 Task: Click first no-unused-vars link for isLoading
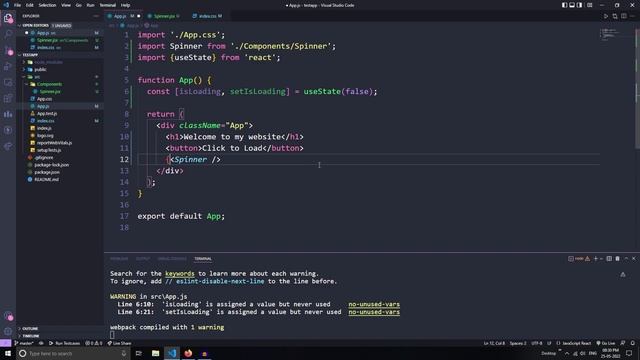[x=374, y=304]
